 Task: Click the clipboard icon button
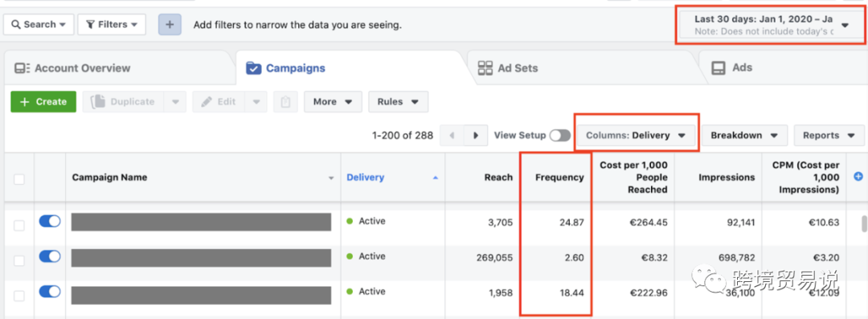[285, 102]
